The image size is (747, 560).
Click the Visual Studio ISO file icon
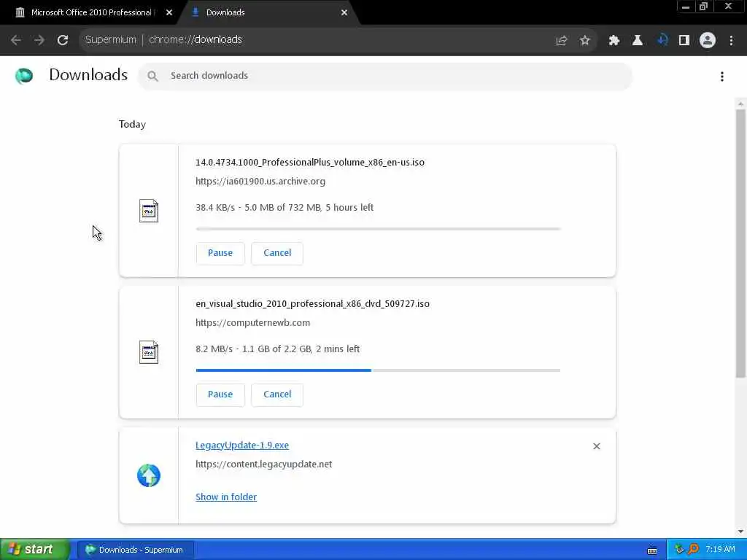149,352
